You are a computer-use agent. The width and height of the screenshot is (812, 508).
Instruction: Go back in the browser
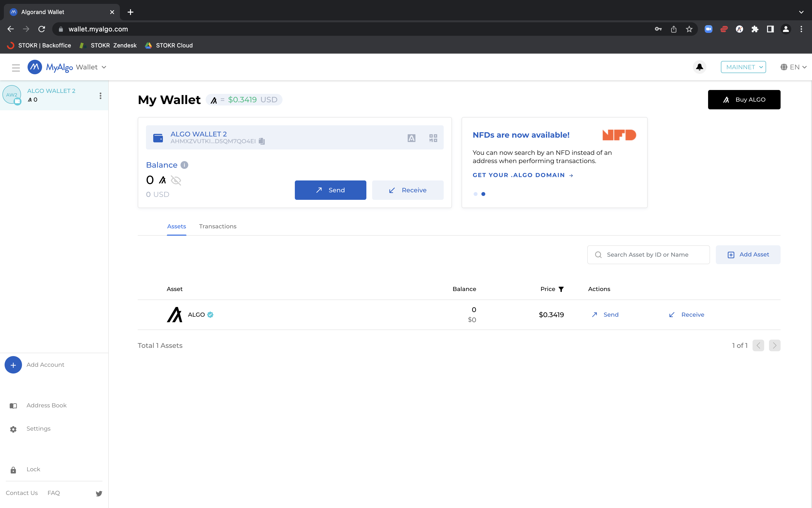point(11,29)
